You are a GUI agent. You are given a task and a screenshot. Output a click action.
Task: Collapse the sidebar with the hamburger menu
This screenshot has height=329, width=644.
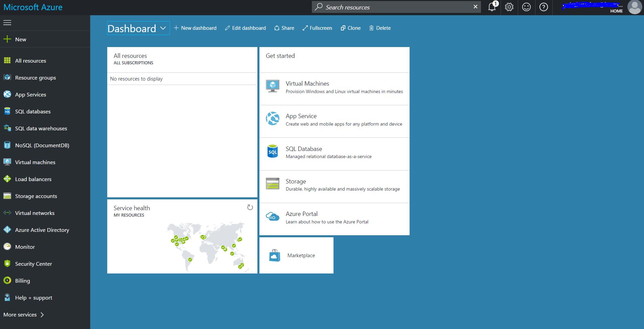7,23
